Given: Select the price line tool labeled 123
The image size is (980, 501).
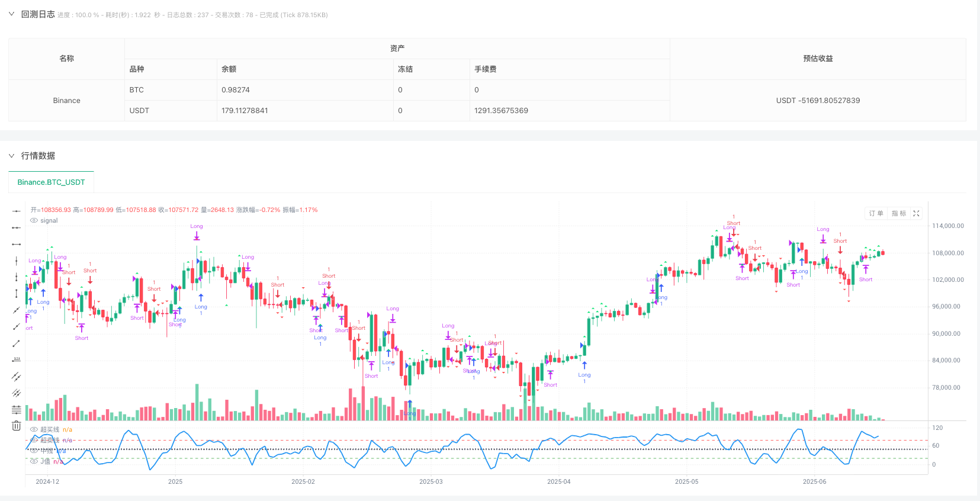Looking at the screenshot, I should click(16, 360).
